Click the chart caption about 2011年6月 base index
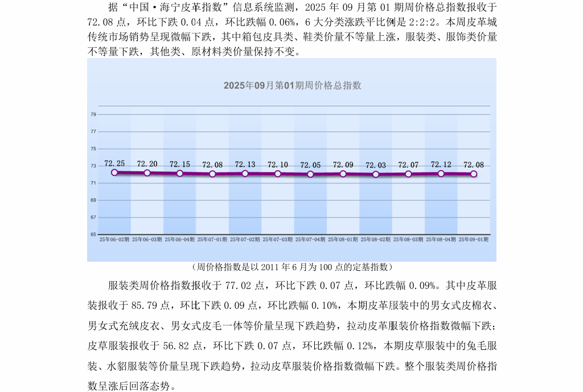583x392 pixels. click(291, 267)
